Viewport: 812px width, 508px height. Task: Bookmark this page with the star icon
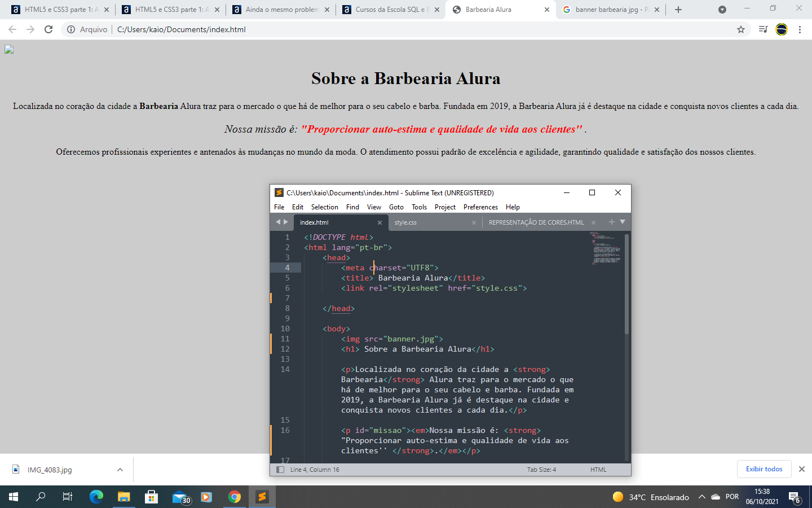741,29
